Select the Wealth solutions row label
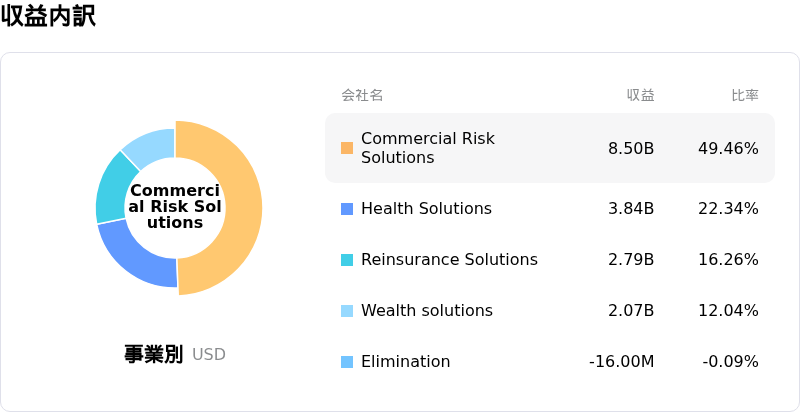 426,311
